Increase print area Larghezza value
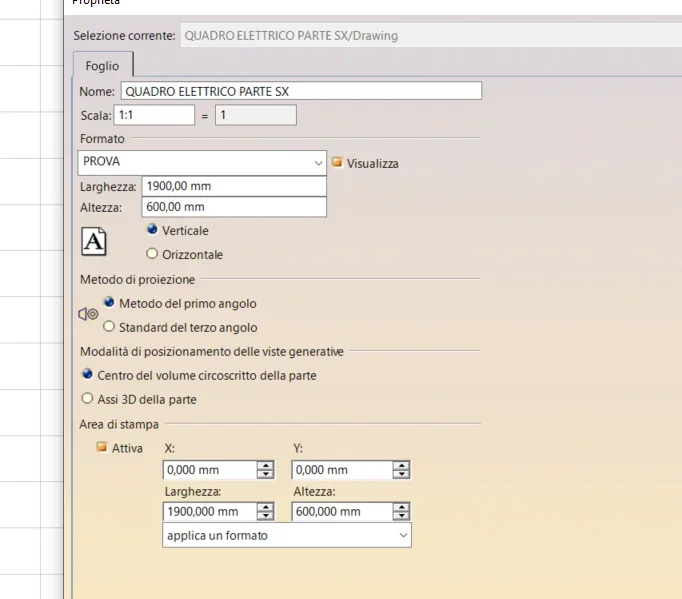This screenshot has width=682, height=599. pos(265,507)
